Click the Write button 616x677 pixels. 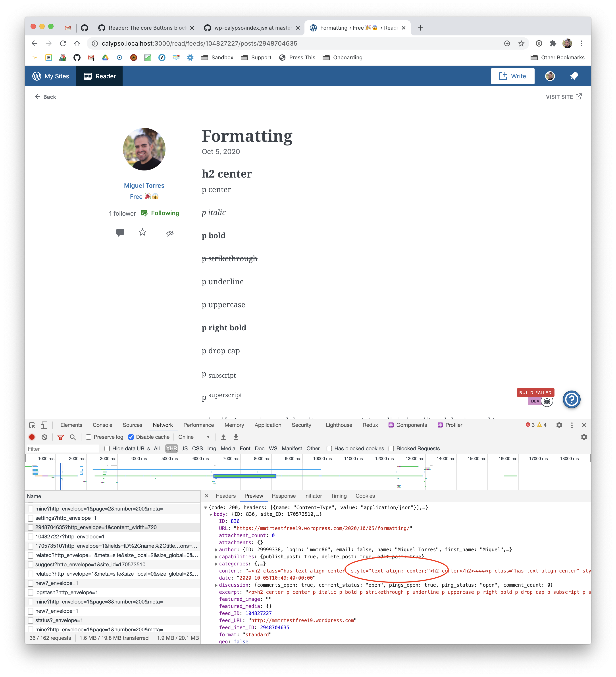click(x=512, y=76)
